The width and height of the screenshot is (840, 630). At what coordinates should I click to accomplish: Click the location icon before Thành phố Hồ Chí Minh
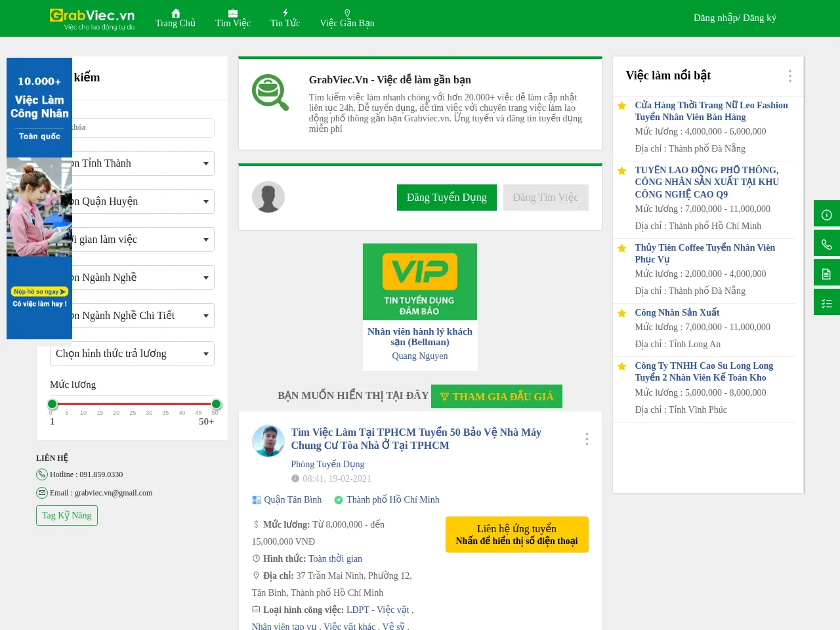click(x=339, y=500)
